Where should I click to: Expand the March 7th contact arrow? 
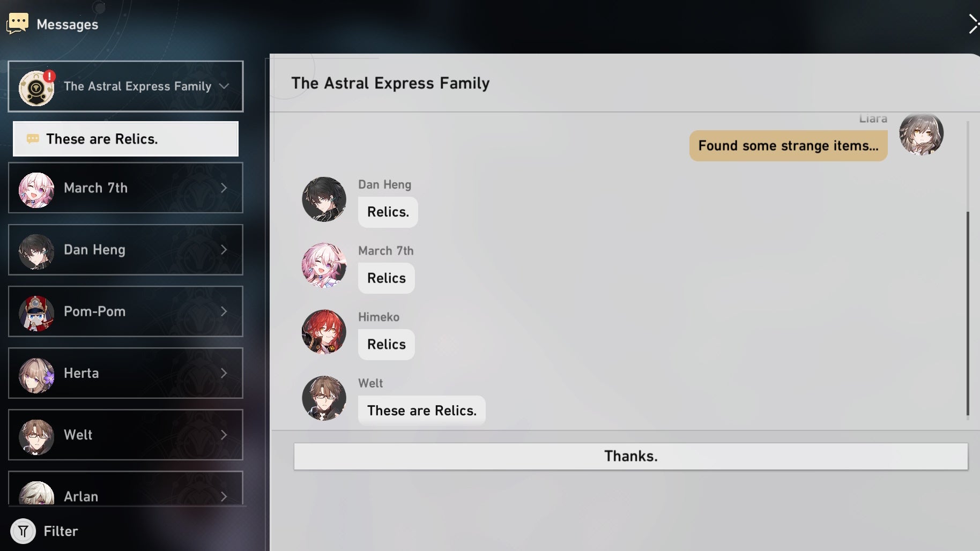(224, 188)
